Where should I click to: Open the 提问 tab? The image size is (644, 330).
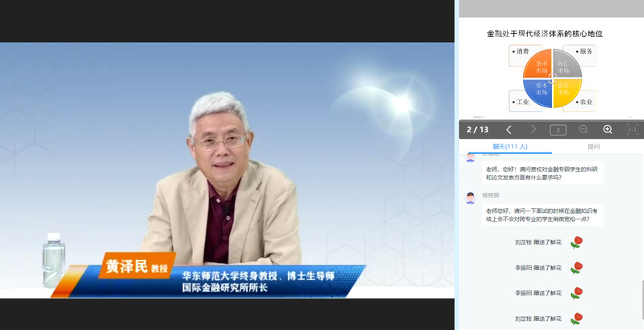tap(593, 147)
